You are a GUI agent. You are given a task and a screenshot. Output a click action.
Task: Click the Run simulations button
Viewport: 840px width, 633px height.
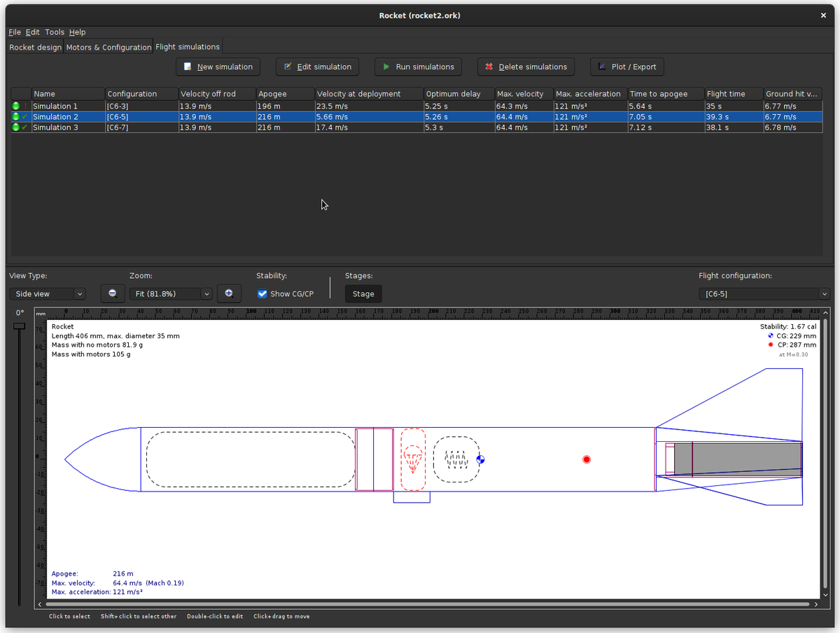419,67
